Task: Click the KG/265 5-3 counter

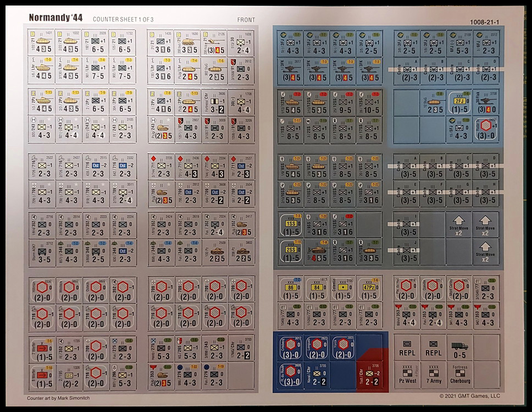Action: (188, 349)
